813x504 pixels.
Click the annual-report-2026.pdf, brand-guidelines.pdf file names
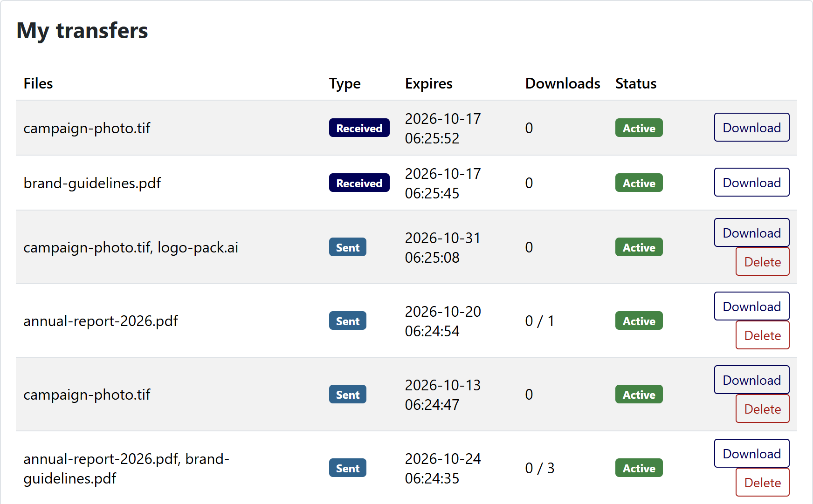pos(126,468)
